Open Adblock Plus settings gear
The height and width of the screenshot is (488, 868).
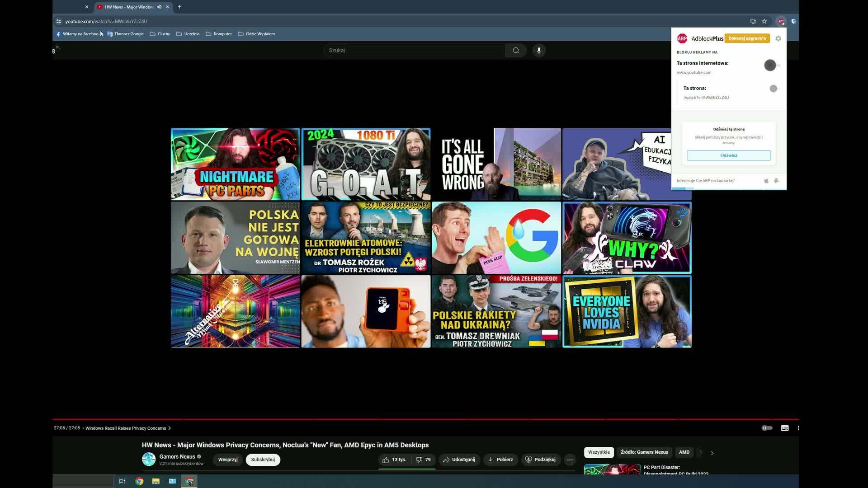(x=778, y=38)
